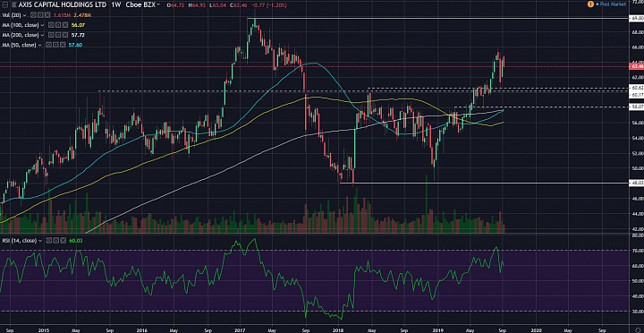Viewport: 644px width, 333px height.
Task: Remove the MA (200, close) indicator
Action: (x=65, y=35)
